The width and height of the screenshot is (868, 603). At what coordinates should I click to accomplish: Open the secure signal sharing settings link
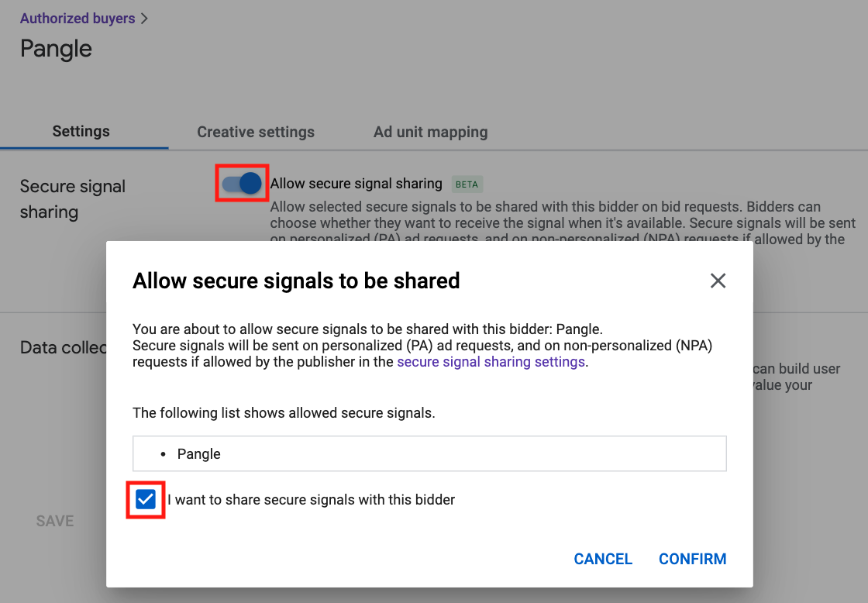[x=491, y=362]
